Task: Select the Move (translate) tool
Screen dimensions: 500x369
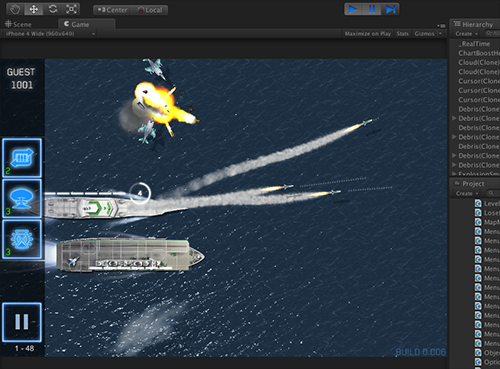Action: coord(34,9)
